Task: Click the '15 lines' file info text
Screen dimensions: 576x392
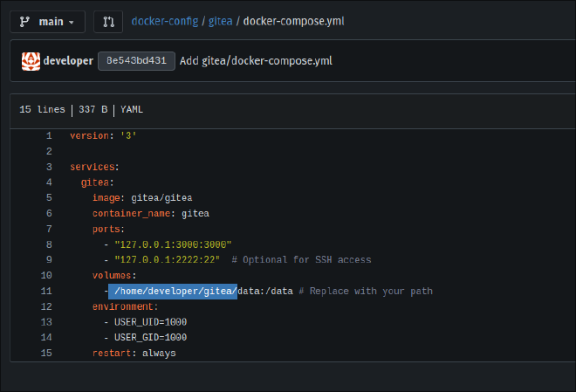Action: (42, 109)
